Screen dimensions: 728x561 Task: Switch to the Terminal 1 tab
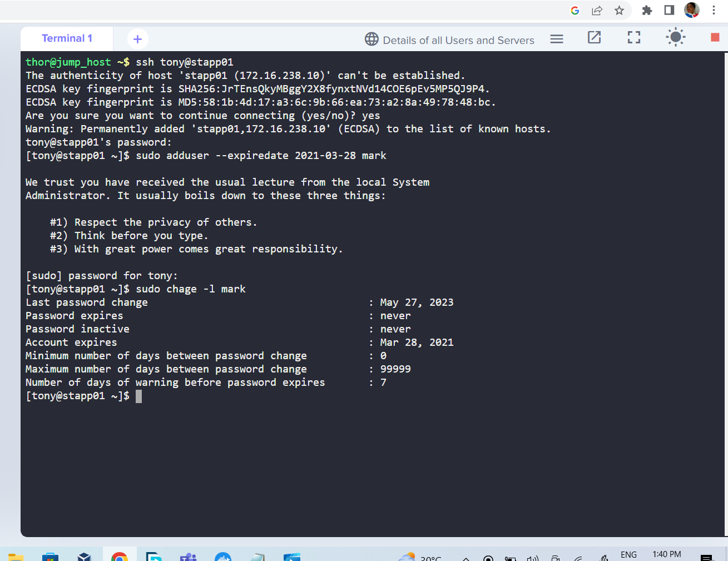click(x=66, y=38)
